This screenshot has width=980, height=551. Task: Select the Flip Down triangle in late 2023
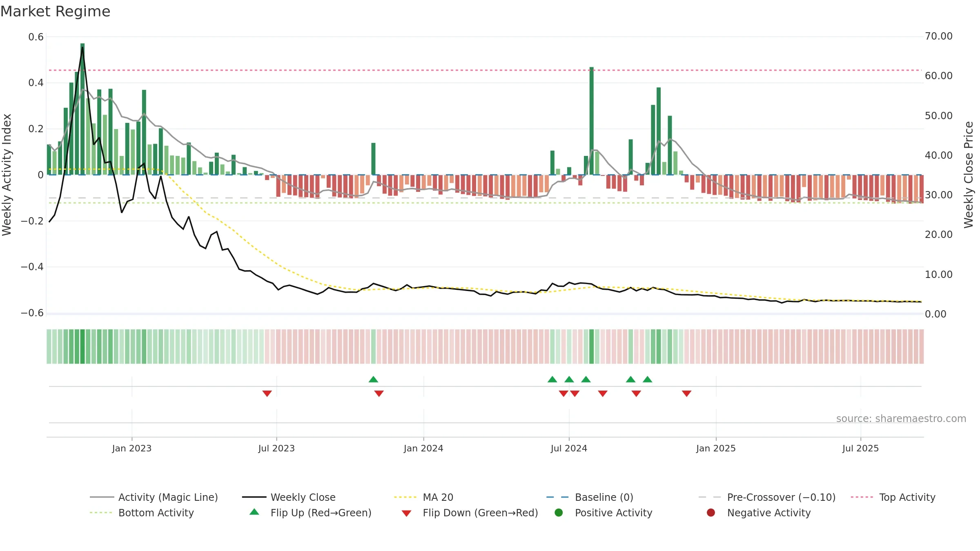coord(379,393)
